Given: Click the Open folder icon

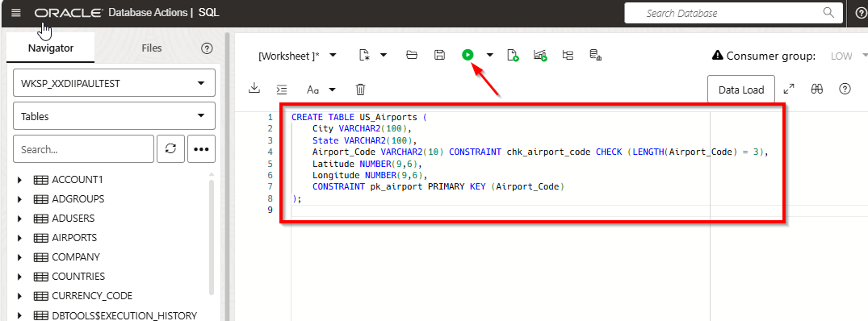Looking at the screenshot, I should point(411,55).
